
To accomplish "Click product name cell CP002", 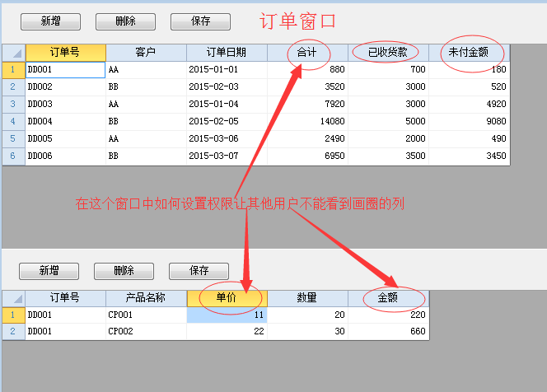I will point(146,331).
